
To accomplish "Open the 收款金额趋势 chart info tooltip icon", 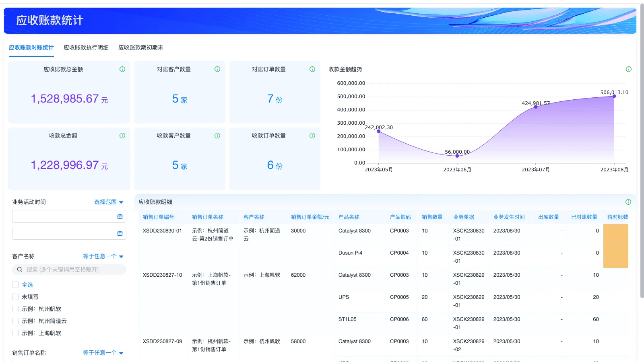I will point(628,69).
